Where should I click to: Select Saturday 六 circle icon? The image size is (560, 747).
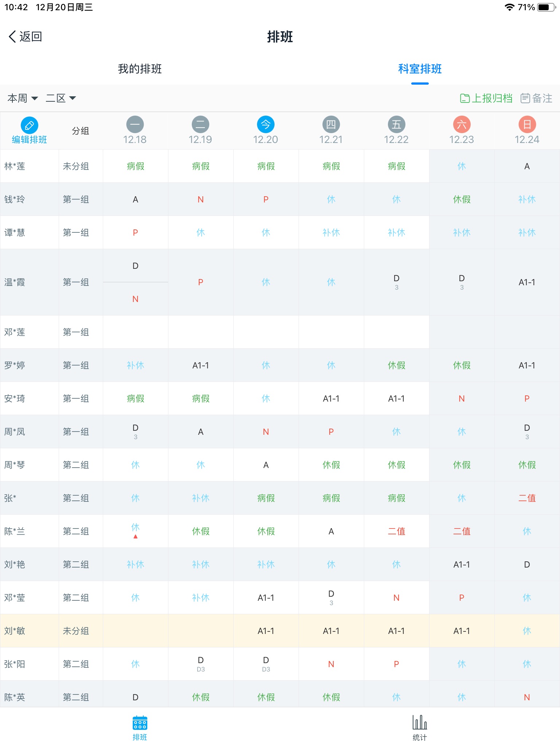[x=462, y=125]
